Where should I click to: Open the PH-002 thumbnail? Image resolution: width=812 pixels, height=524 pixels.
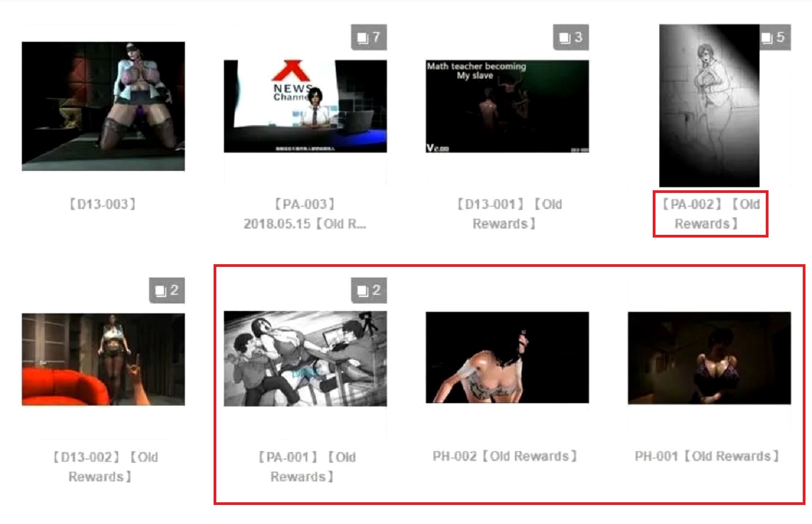coord(507,358)
